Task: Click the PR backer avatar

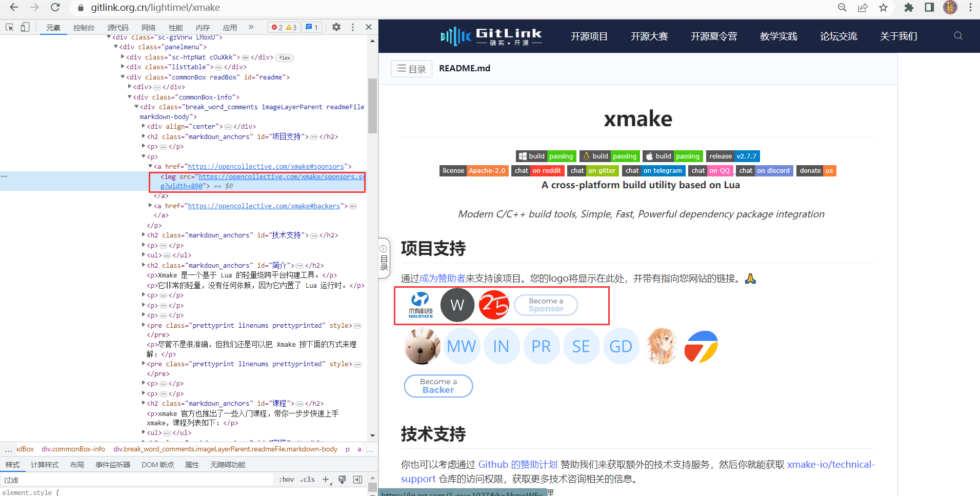Action: tap(541, 346)
